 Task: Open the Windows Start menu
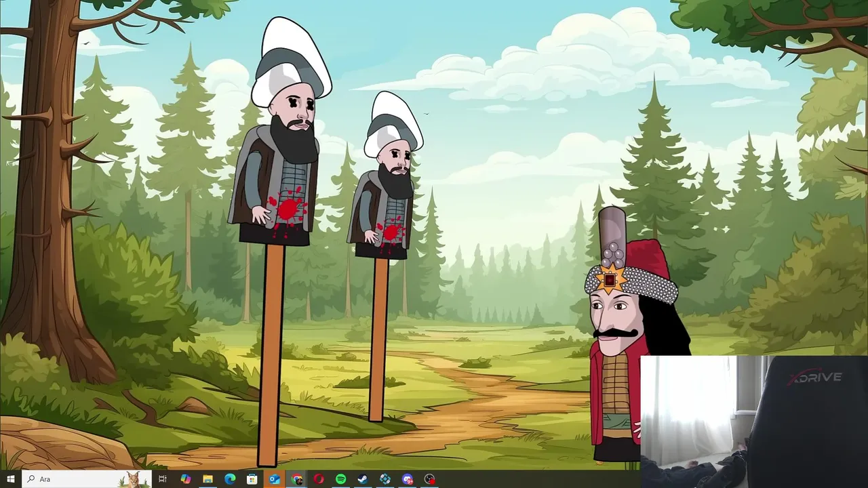[10, 479]
